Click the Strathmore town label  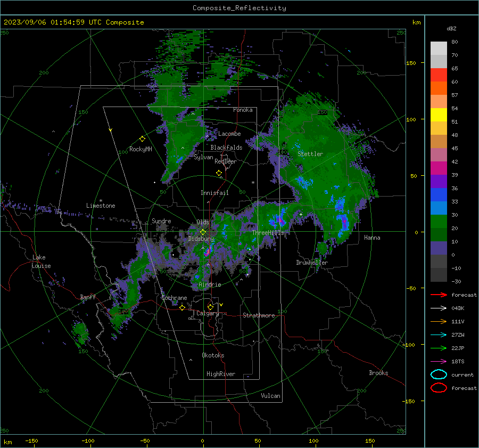[259, 315]
